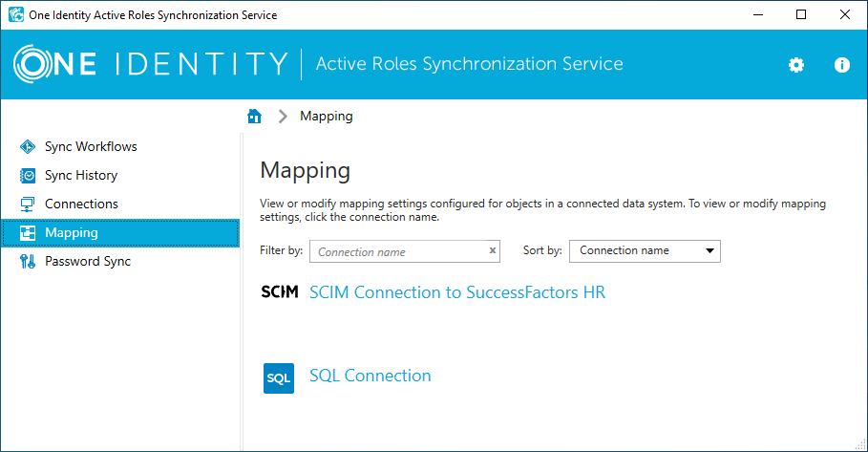Click the app icon in title bar

pyautogui.click(x=16, y=14)
